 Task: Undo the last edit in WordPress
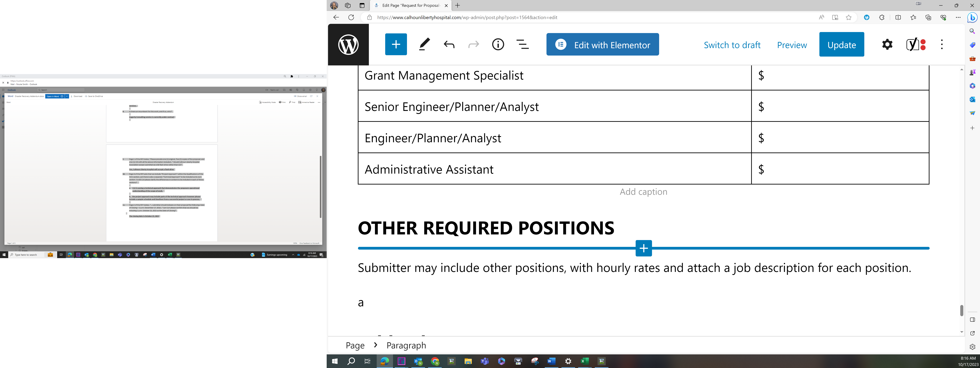click(449, 45)
